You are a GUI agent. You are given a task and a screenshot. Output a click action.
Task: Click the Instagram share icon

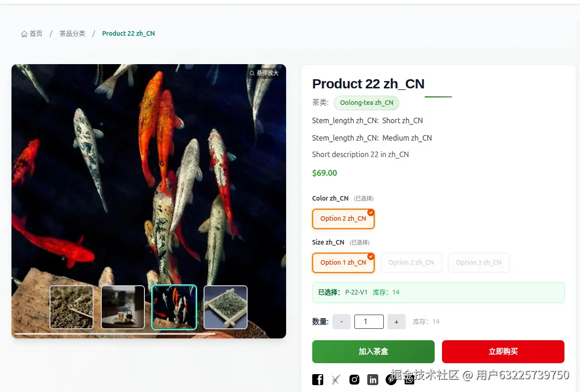(x=354, y=380)
